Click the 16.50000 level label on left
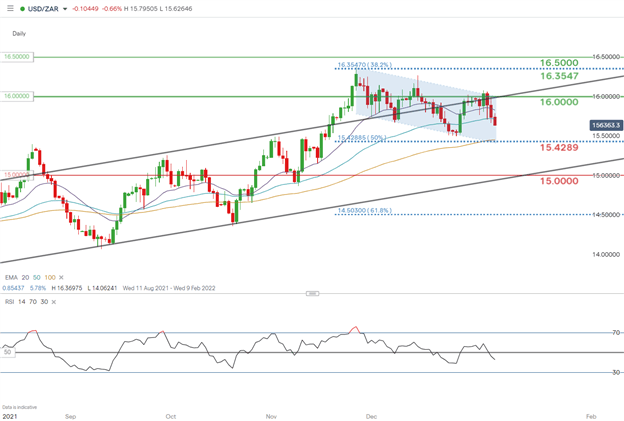The image size is (624, 421). tap(17, 57)
